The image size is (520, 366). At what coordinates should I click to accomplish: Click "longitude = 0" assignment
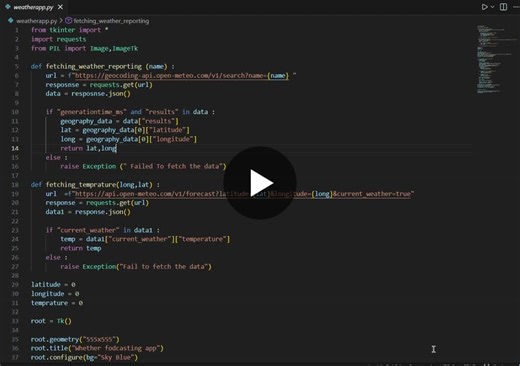tap(55, 294)
